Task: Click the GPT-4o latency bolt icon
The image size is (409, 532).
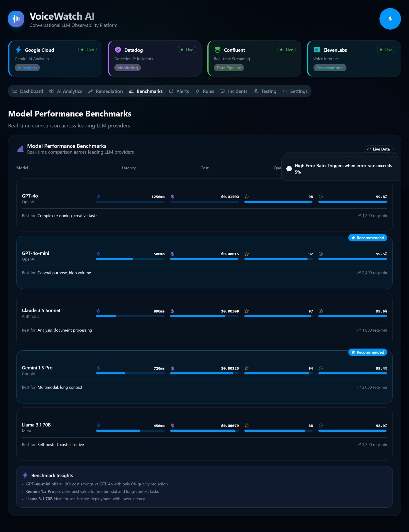Action: point(98,196)
